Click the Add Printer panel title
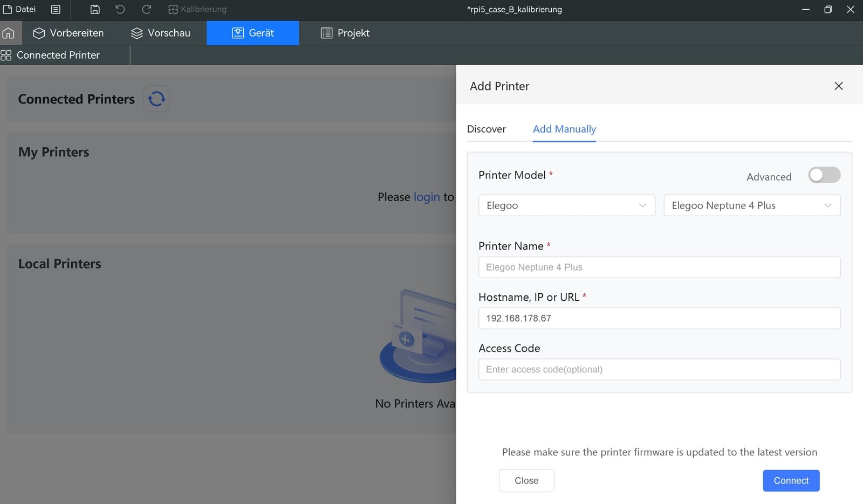Viewport: 863px width, 504px height. (499, 86)
